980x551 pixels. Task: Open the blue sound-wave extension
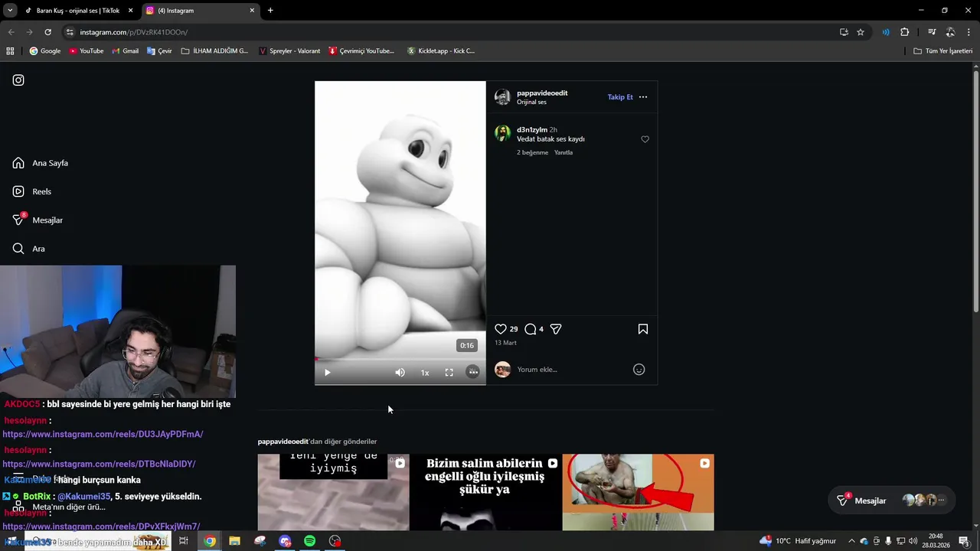[886, 32]
